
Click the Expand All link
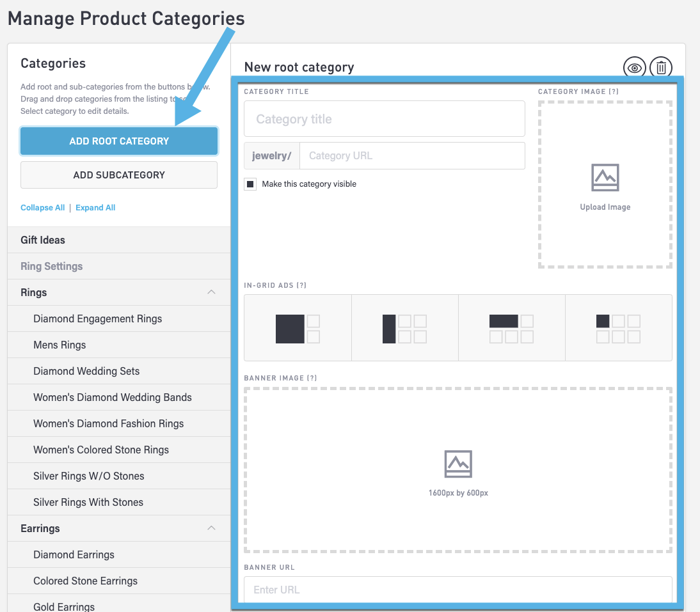(95, 208)
